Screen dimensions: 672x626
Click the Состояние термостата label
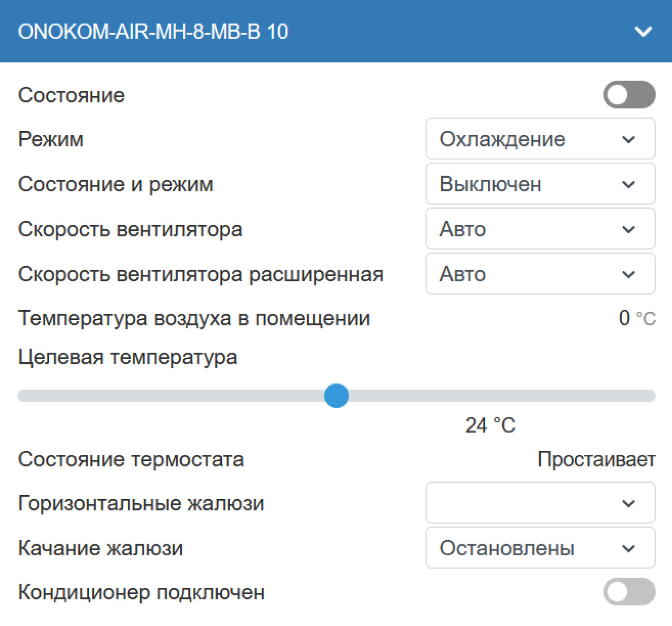(x=131, y=459)
